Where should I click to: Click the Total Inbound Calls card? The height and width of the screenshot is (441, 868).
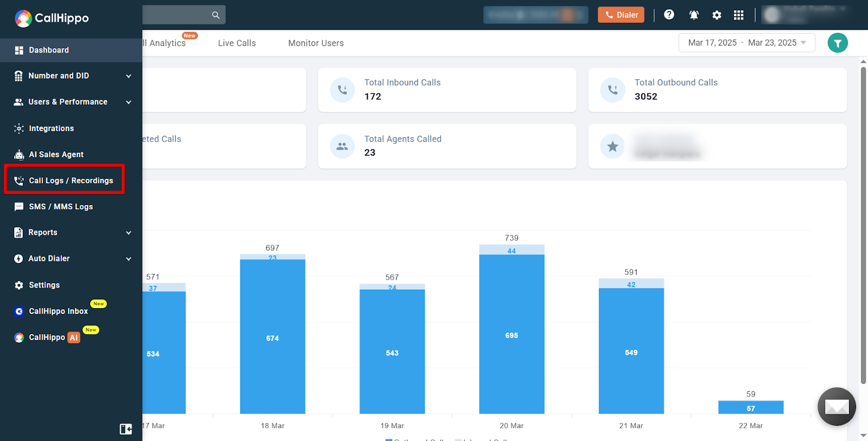click(x=447, y=90)
